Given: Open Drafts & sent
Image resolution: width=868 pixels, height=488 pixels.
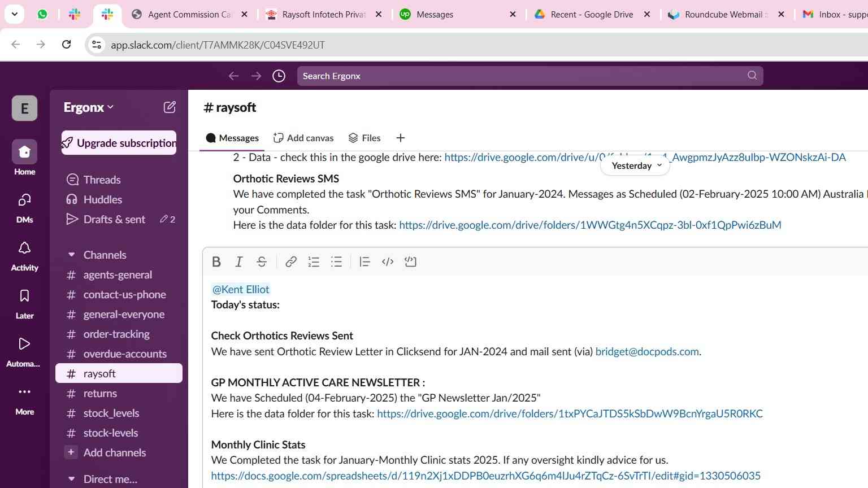Looking at the screenshot, I should [x=119, y=219].
